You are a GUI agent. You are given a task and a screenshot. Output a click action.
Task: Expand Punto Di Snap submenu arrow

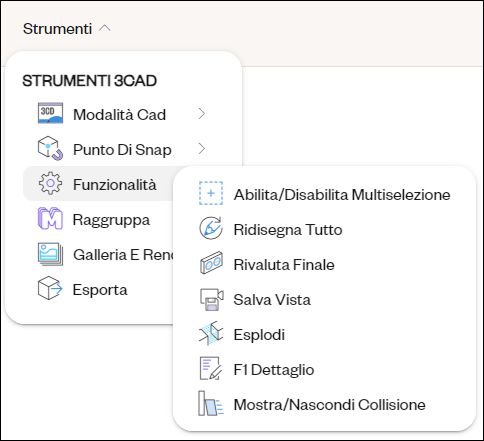(x=202, y=149)
